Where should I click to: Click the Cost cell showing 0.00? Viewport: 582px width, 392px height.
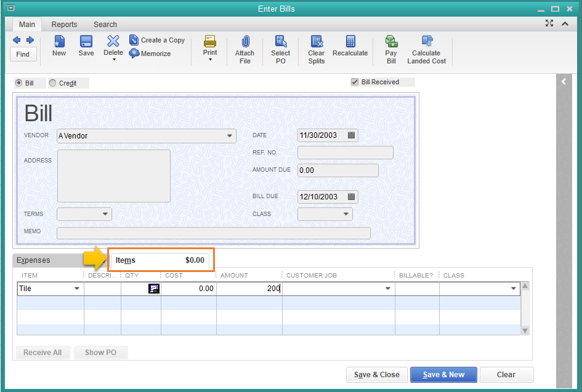(x=188, y=289)
